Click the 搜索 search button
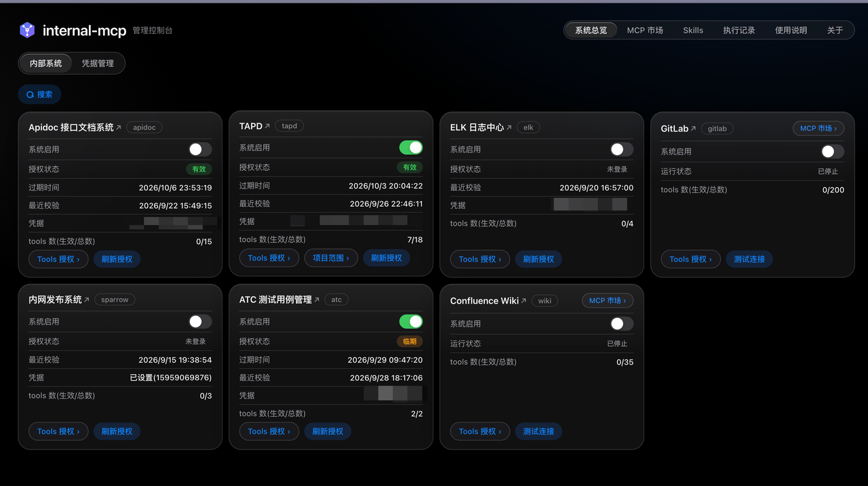Image resolution: width=868 pixels, height=486 pixels. pos(39,94)
